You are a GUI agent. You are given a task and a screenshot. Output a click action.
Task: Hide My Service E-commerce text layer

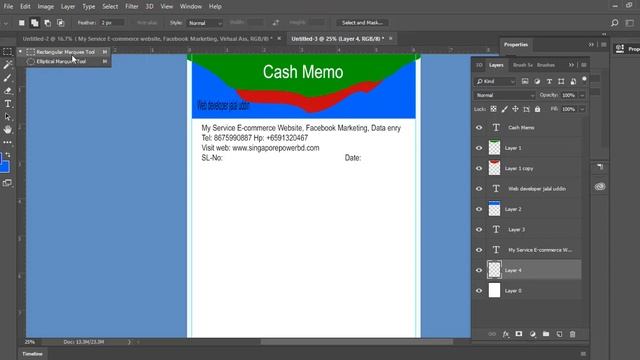coord(479,250)
